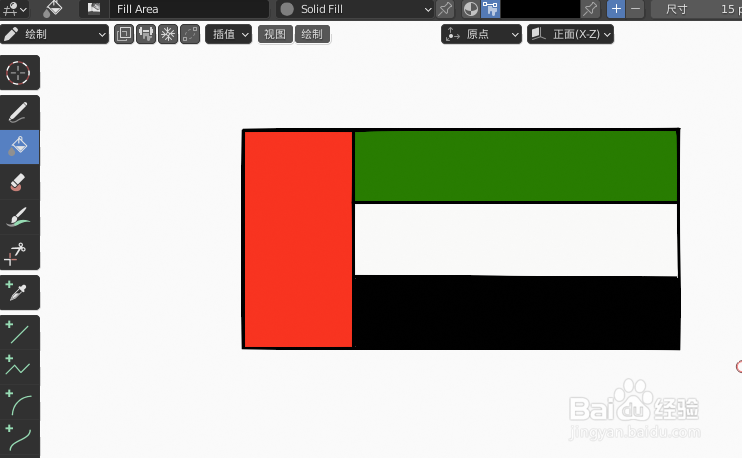Click the black stripe of the flag
Screen dimensions: 742x458
pos(516,312)
